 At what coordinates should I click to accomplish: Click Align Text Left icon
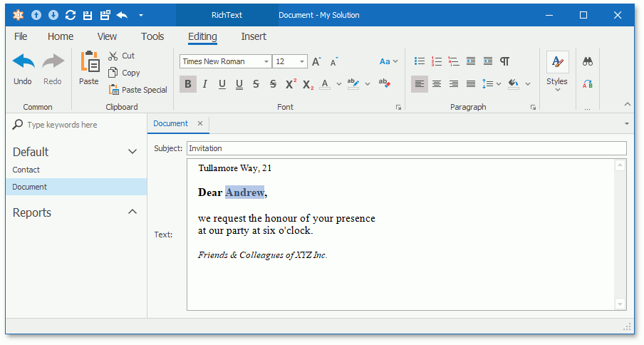tap(420, 84)
